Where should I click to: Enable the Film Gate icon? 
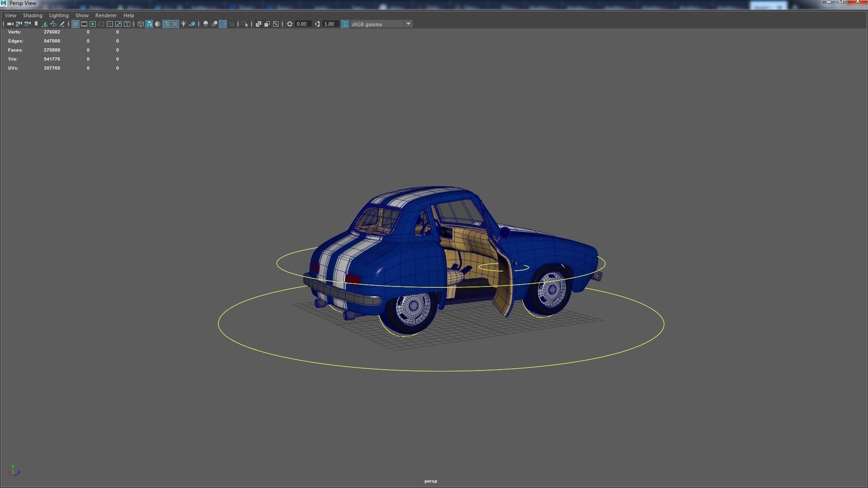pyautogui.click(x=84, y=24)
